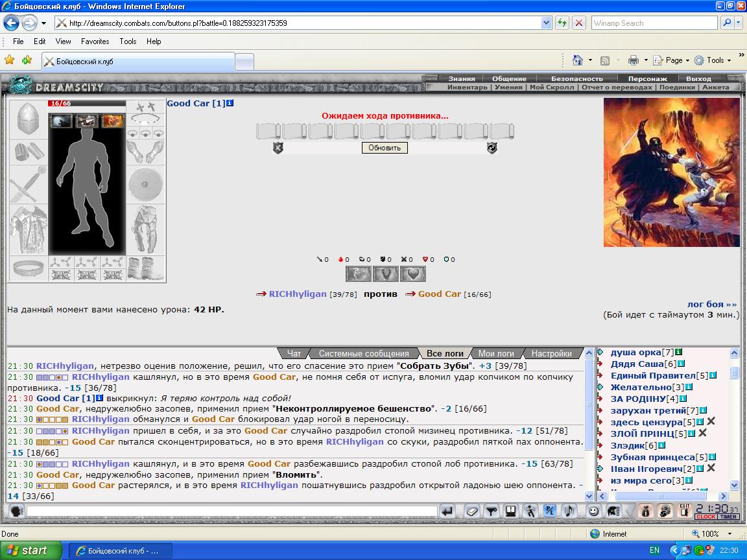747x560 pixels.
Task: Select the sword weapon slot
Action: 28,184
